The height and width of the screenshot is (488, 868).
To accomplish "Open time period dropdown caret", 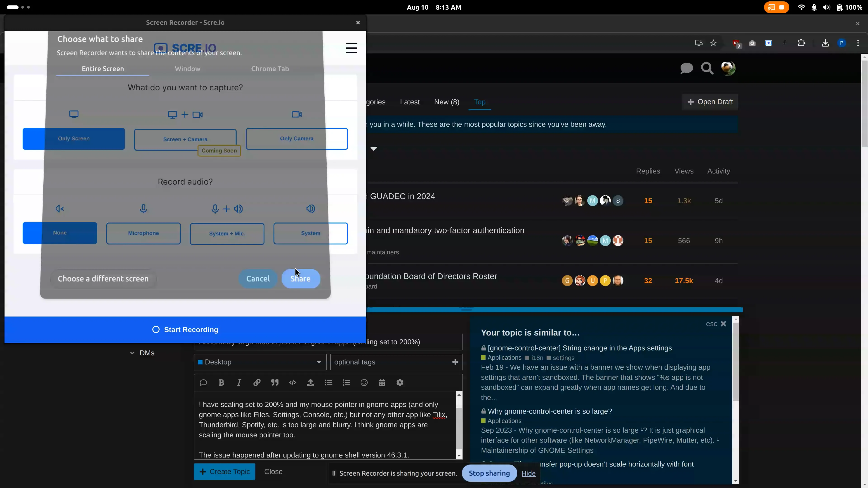I will tap(373, 148).
